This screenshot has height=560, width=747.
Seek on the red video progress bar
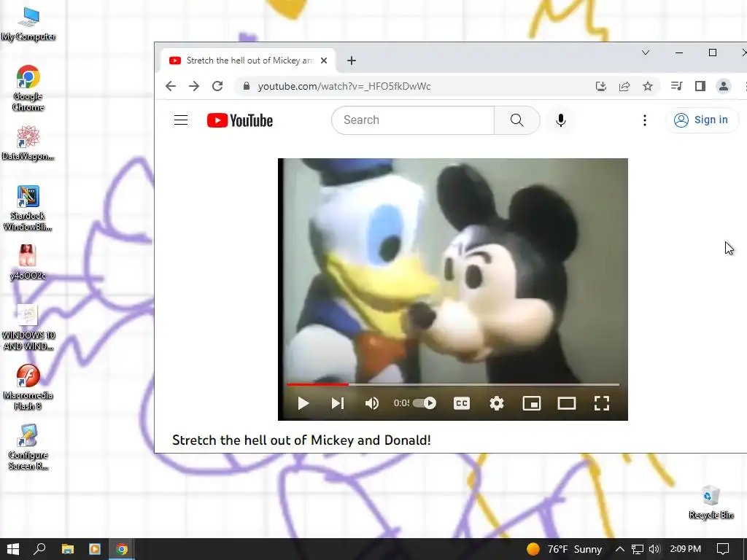pyautogui.click(x=452, y=384)
